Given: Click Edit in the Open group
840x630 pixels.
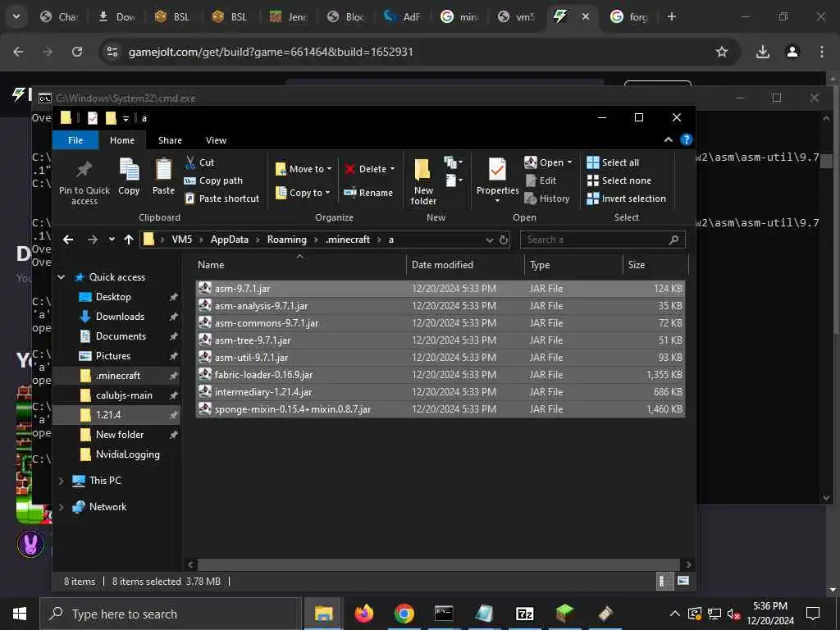Looking at the screenshot, I should [541, 180].
